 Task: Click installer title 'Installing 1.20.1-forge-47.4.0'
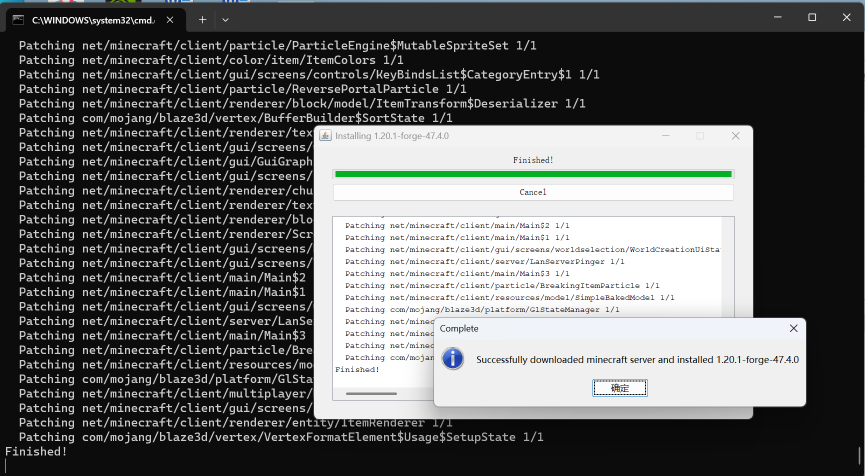click(x=392, y=136)
